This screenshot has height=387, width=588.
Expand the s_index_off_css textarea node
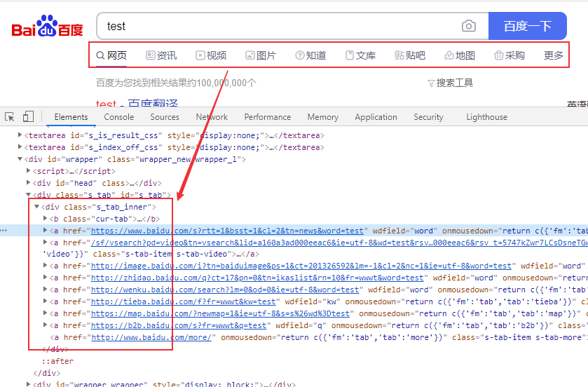point(20,147)
